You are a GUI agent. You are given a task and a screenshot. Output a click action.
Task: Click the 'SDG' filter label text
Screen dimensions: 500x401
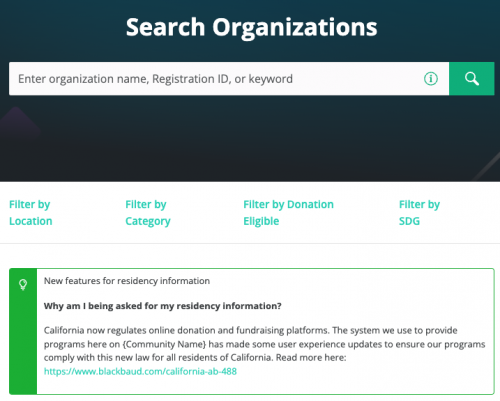[x=409, y=221]
